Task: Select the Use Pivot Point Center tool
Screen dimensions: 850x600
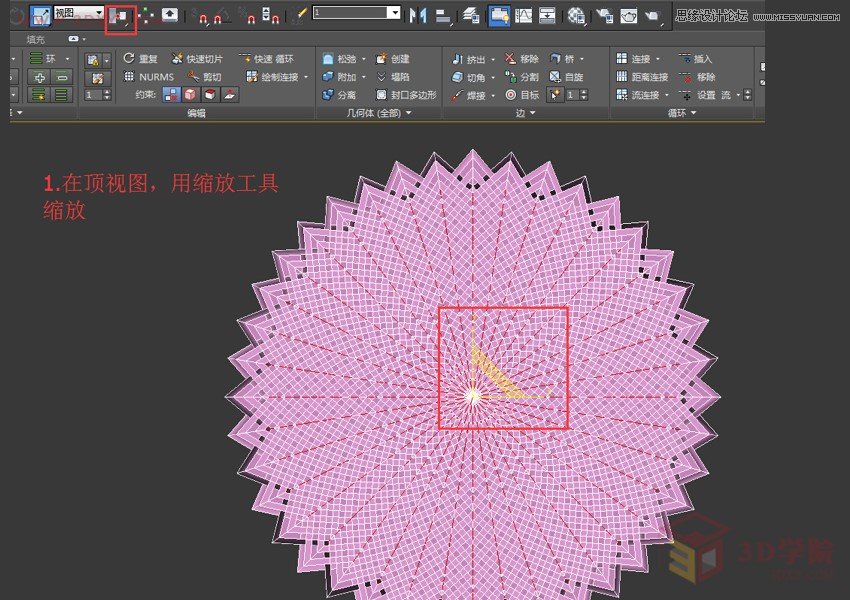Action: [120, 17]
